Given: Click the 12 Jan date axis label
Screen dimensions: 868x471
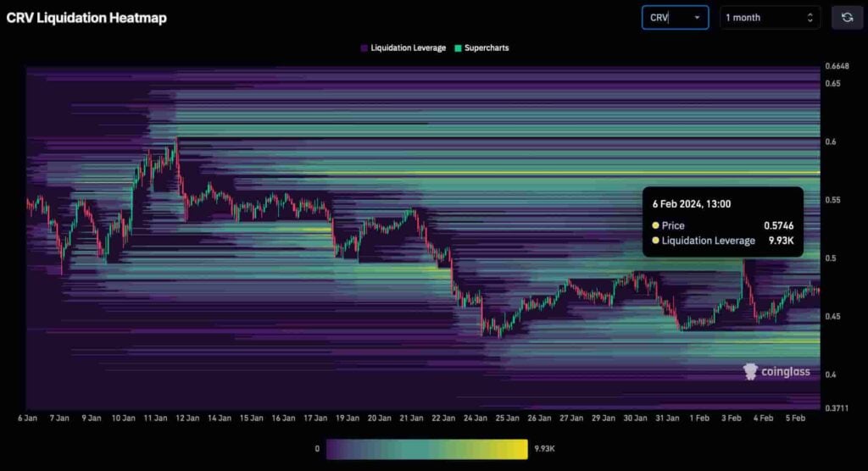Looking at the screenshot, I should 187,418.
